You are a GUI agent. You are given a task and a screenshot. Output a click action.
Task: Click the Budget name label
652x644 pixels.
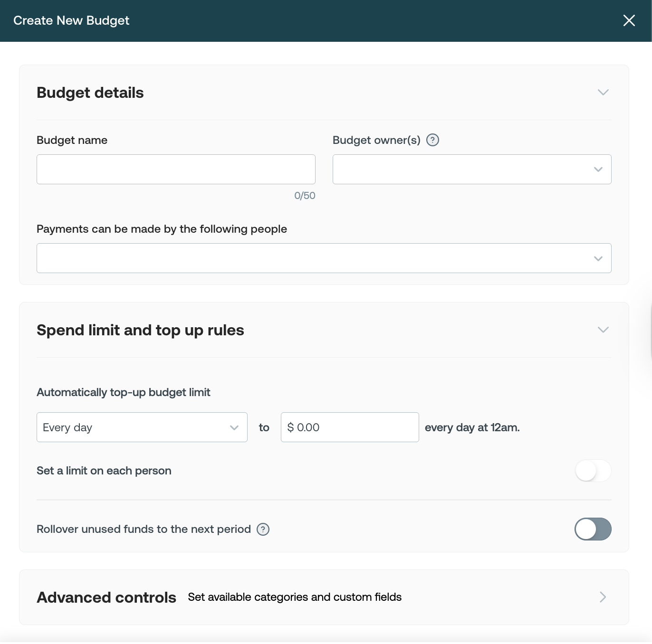pos(72,140)
